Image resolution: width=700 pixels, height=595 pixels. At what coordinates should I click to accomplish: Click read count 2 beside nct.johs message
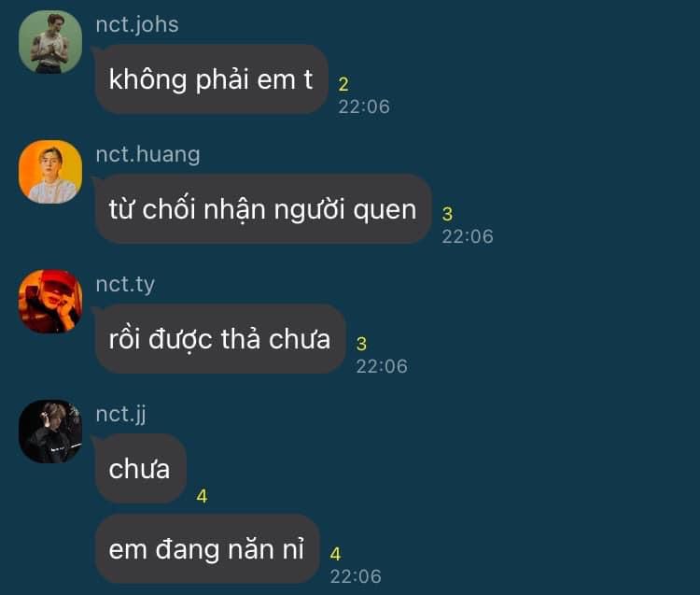click(343, 84)
